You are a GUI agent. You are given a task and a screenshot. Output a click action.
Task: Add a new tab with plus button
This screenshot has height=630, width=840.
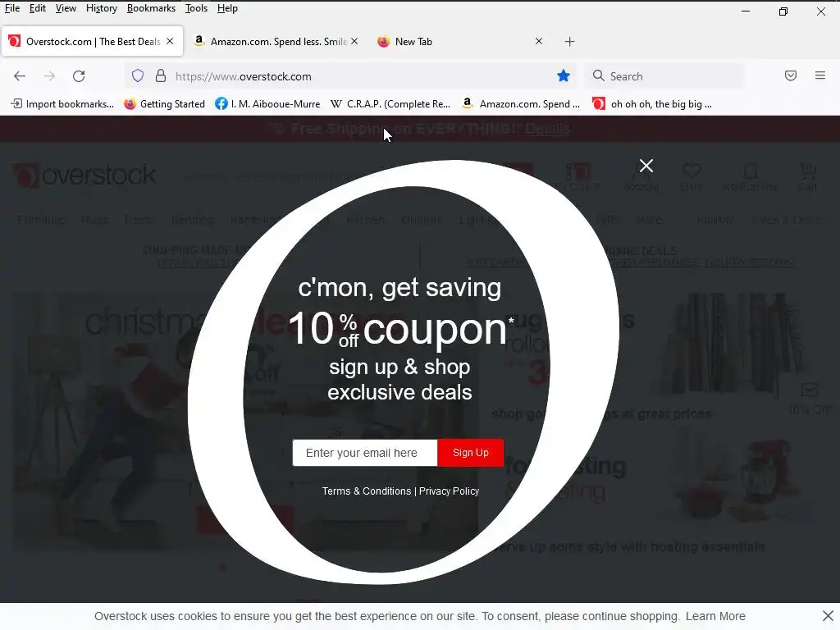569,42
